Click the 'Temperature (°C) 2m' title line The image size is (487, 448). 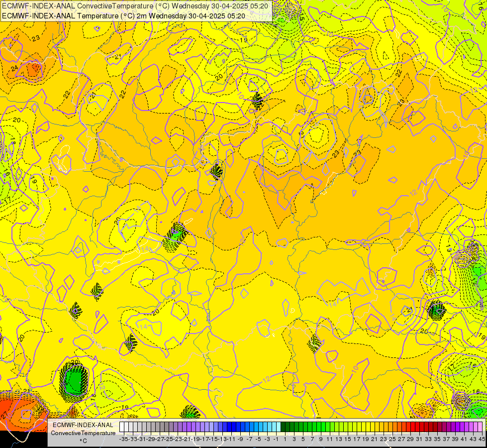coord(123,16)
